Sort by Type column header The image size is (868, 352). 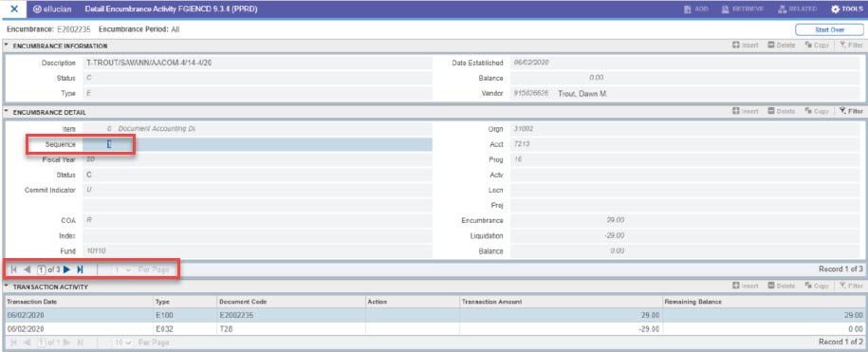(185, 302)
